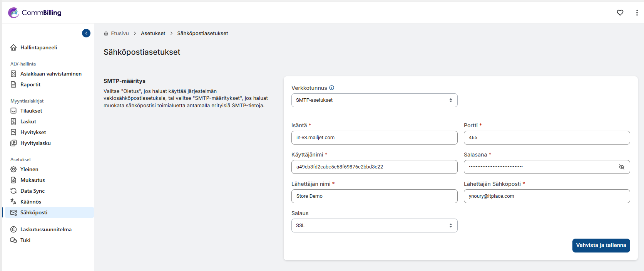Toggle password visibility eye icon
The height and width of the screenshot is (271, 644).
(621, 167)
